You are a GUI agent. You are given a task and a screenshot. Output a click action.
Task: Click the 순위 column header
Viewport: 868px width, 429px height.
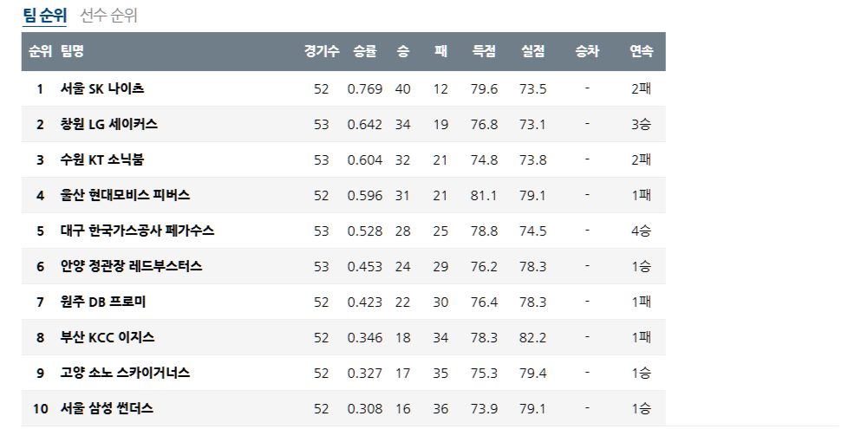[x=40, y=51]
